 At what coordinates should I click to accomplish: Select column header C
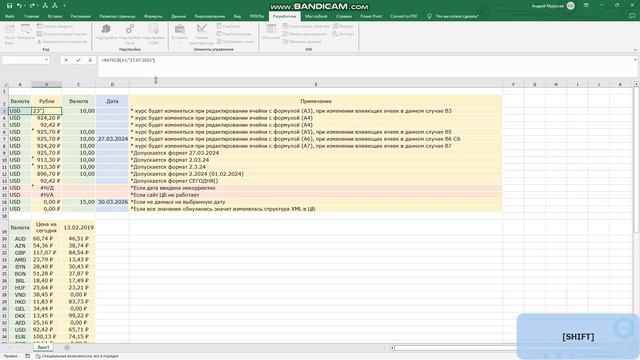[x=78, y=84]
